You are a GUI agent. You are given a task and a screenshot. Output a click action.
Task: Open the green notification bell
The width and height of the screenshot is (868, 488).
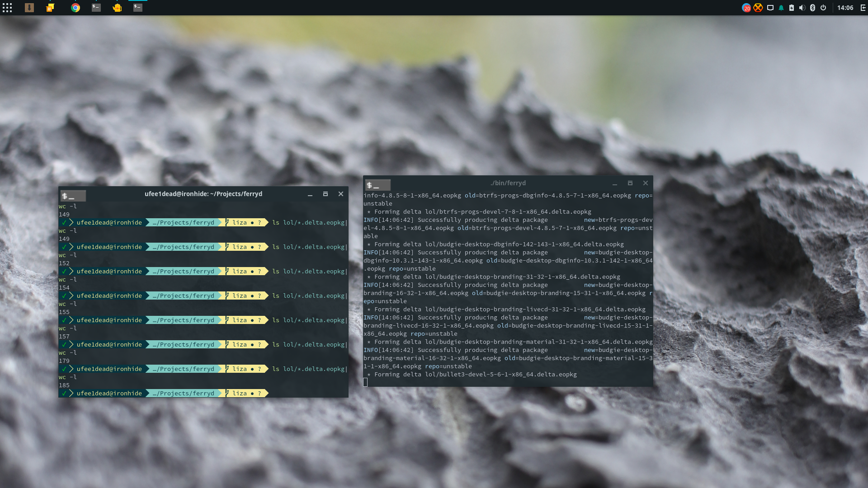tap(781, 8)
